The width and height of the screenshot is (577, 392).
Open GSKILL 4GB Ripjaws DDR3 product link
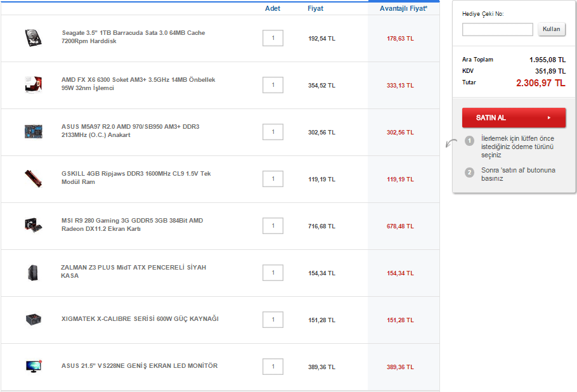(136, 178)
